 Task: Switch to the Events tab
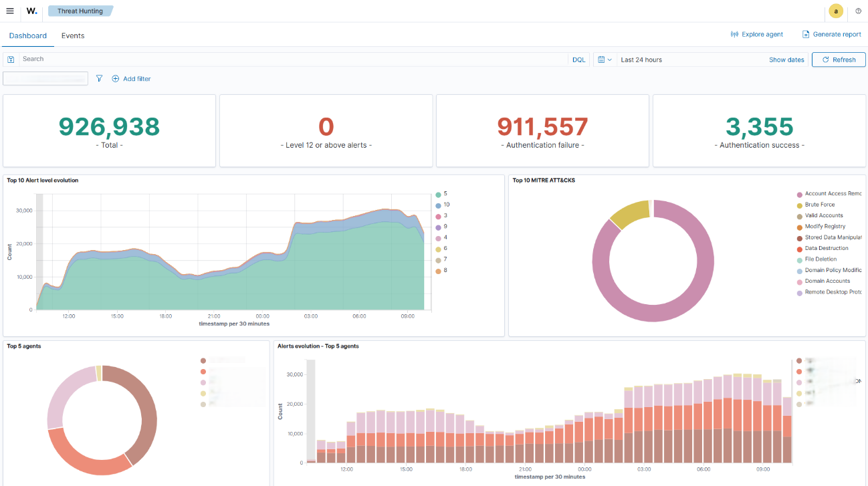73,35
